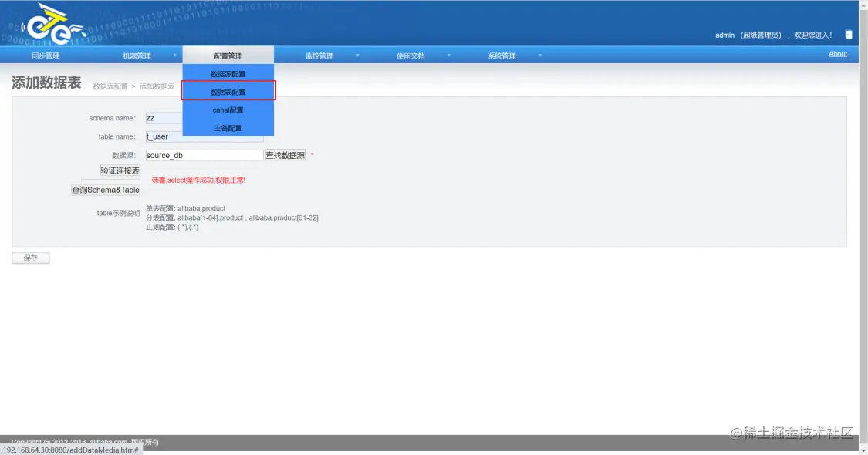
Task: Open the 机器管理 menu
Action: pos(137,56)
